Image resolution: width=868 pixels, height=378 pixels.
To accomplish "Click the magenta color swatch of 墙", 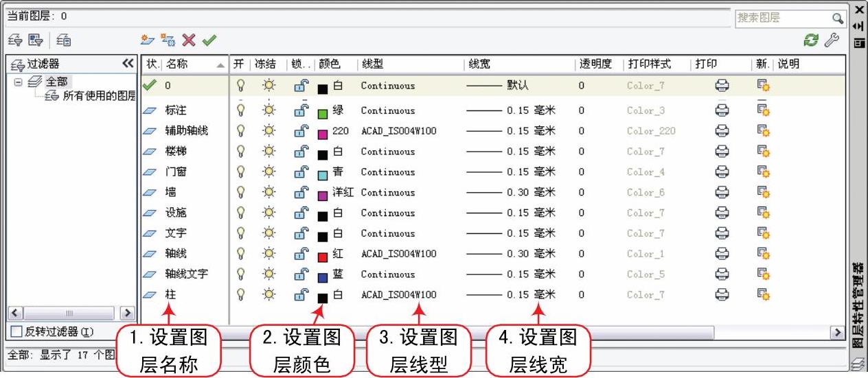I will click(x=323, y=196).
